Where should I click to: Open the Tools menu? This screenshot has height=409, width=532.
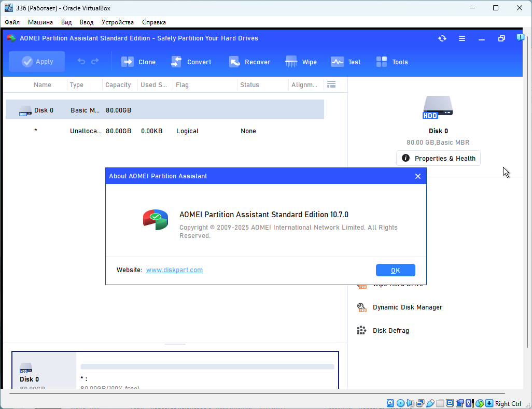tap(392, 62)
